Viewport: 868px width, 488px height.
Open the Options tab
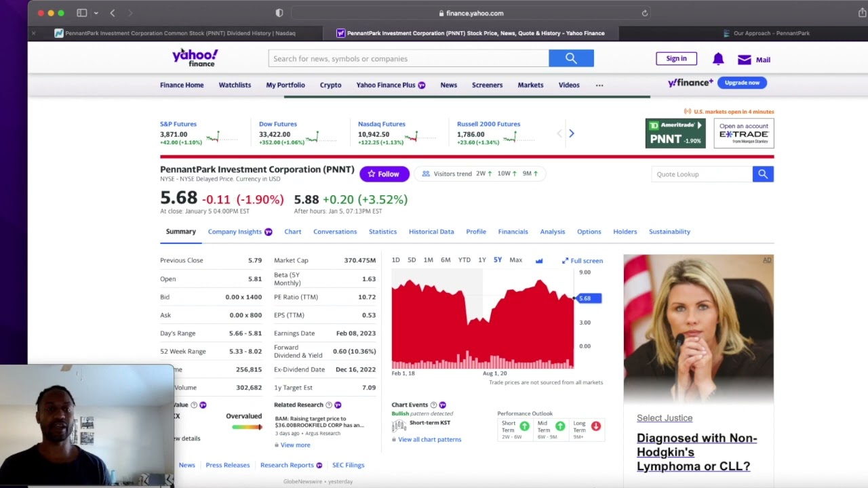tap(589, 232)
